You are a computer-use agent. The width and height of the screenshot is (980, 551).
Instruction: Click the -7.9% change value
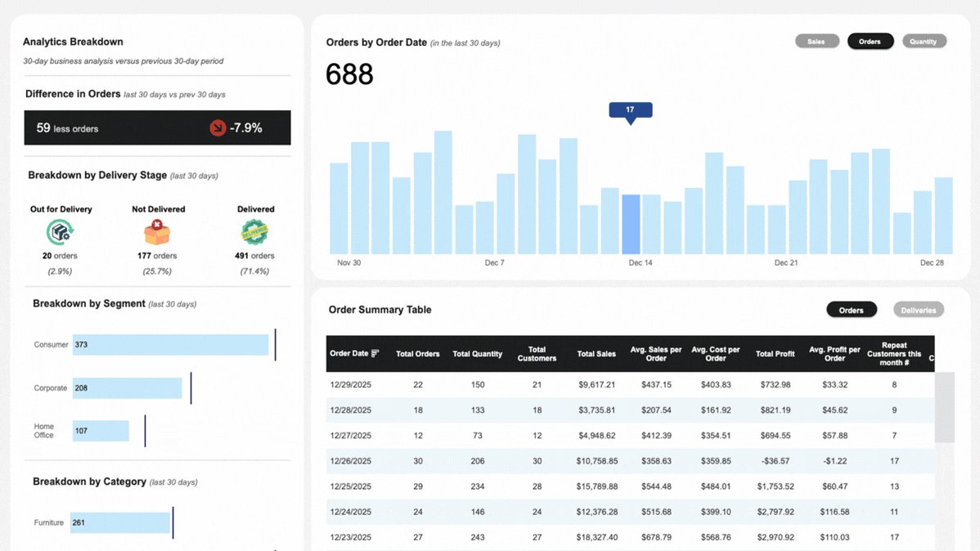point(245,128)
